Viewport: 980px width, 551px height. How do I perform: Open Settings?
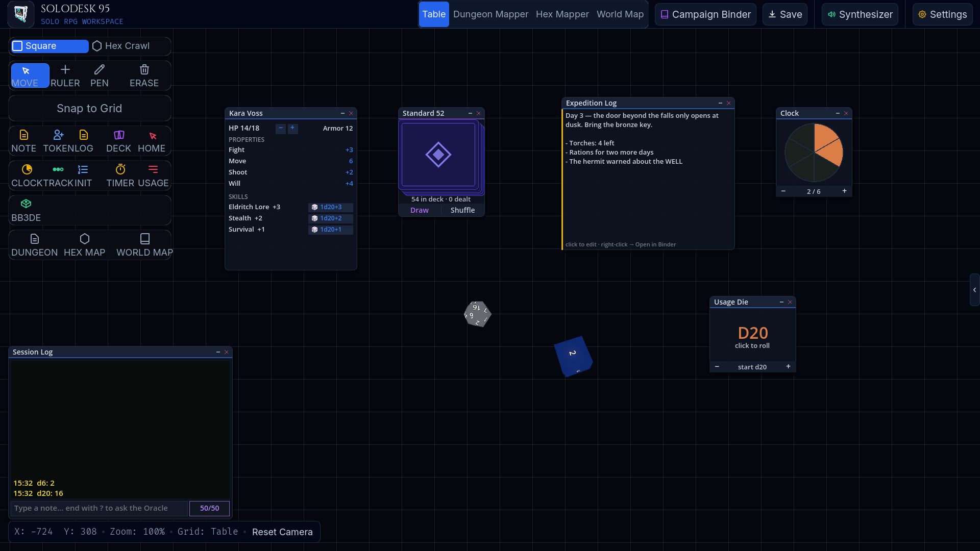(943, 14)
